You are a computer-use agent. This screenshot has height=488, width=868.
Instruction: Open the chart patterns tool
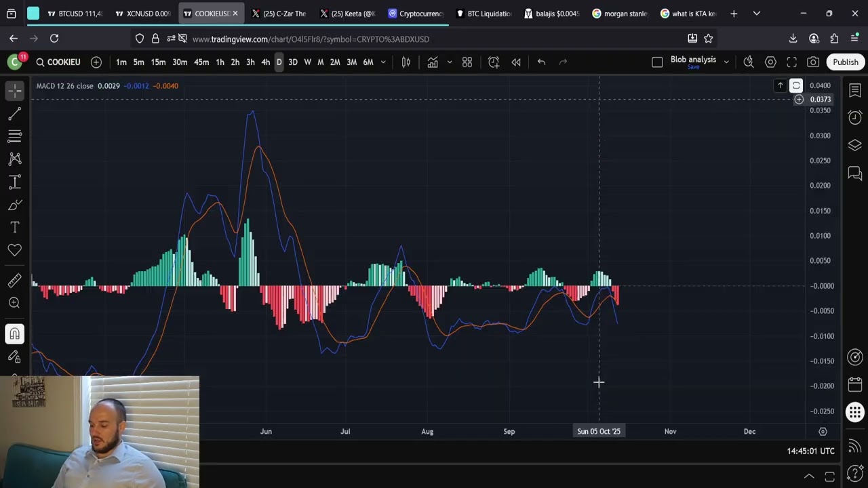[14, 159]
